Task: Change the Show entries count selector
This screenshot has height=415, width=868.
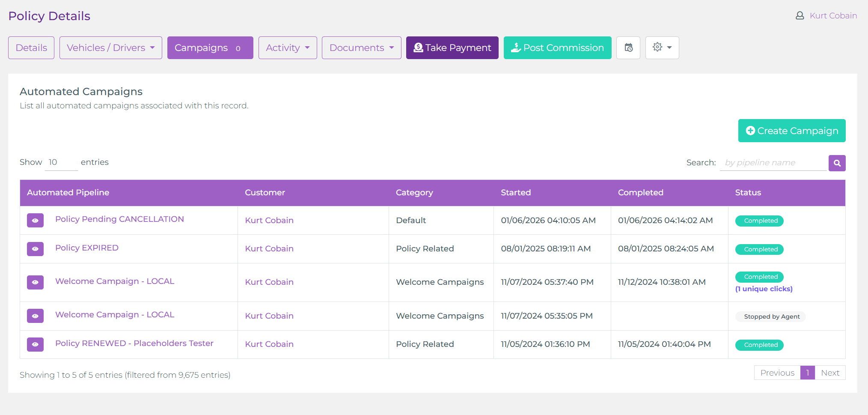Action: pyautogui.click(x=61, y=162)
